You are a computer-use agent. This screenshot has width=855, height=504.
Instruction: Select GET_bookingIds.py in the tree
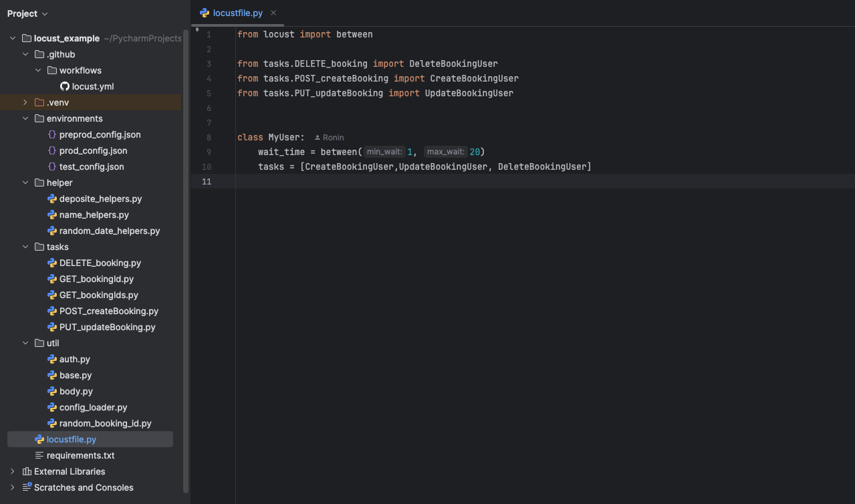[x=98, y=295]
